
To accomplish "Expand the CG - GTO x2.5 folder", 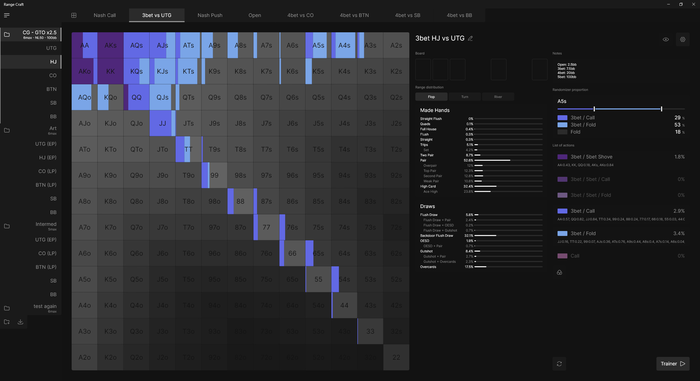I will (7, 34).
